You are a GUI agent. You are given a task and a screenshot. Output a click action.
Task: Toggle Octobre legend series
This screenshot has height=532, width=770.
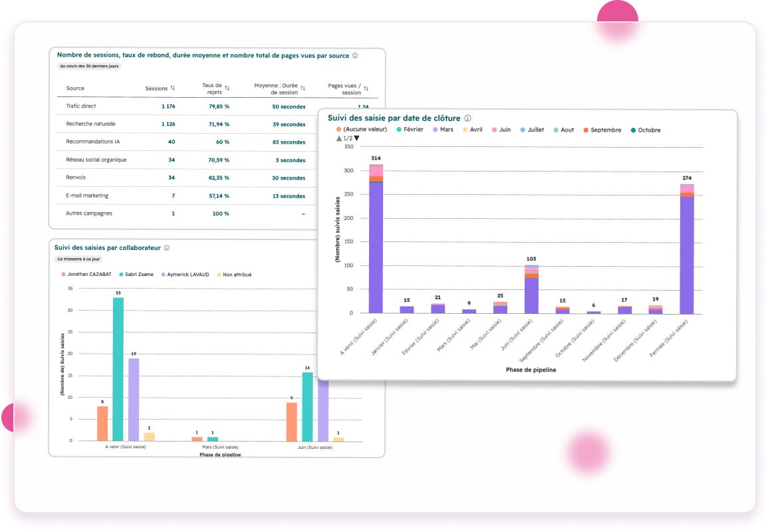(x=645, y=130)
